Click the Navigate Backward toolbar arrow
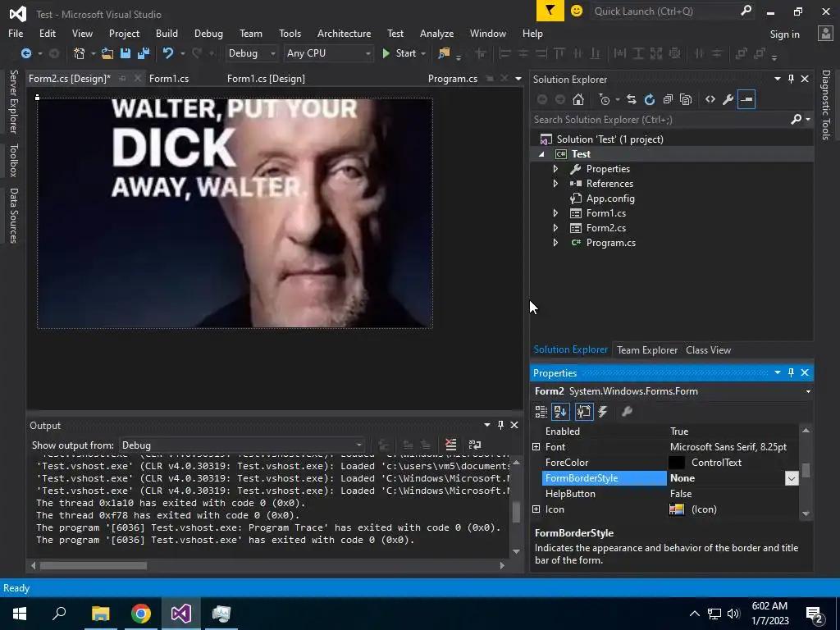 [x=25, y=53]
